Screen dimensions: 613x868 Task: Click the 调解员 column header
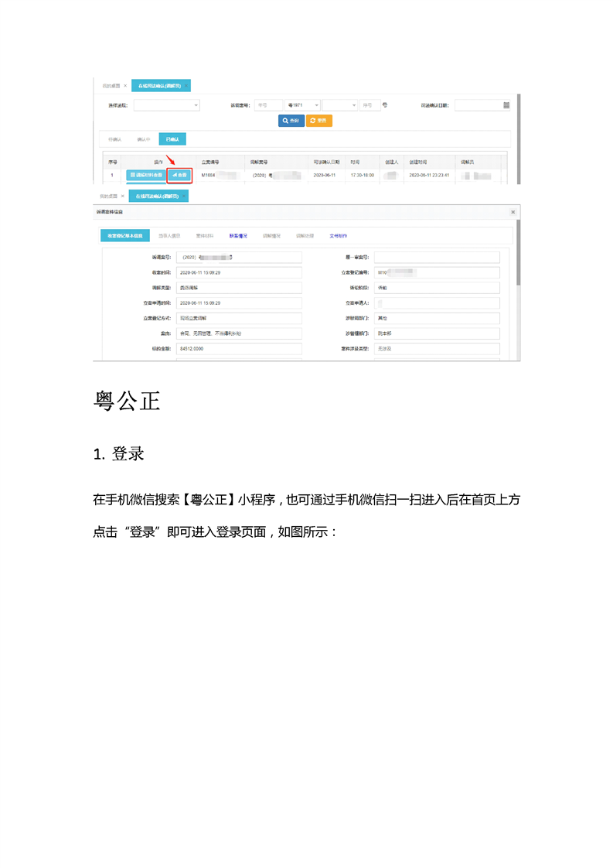tap(468, 162)
